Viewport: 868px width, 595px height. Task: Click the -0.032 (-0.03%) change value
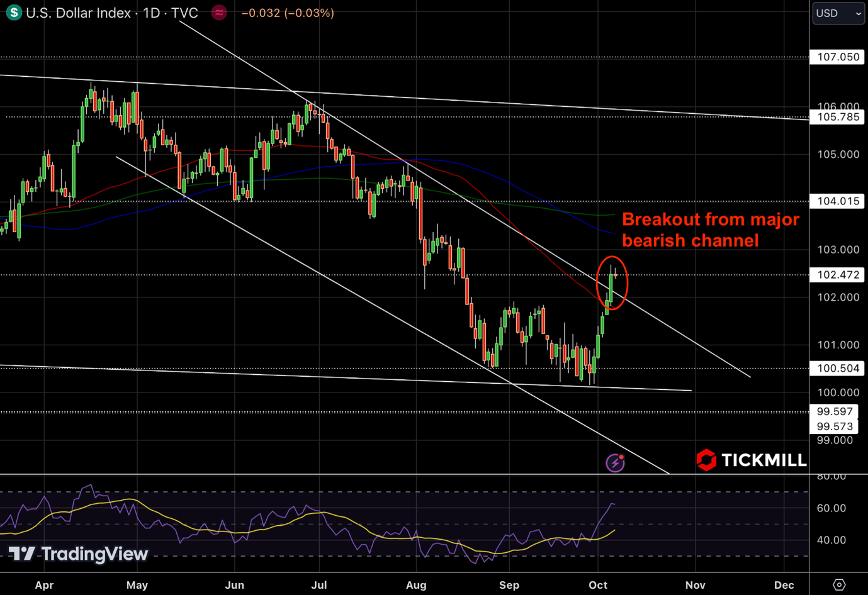(x=288, y=13)
